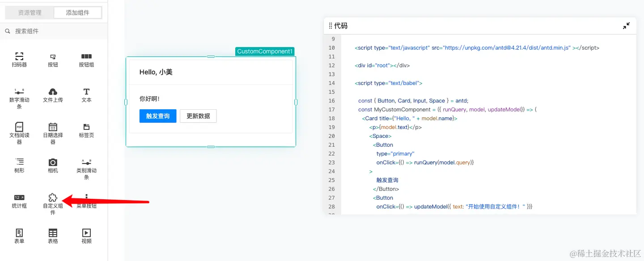Click the 触发查询 text in code line 25
Screen dimensions: 644x261
[387, 180]
